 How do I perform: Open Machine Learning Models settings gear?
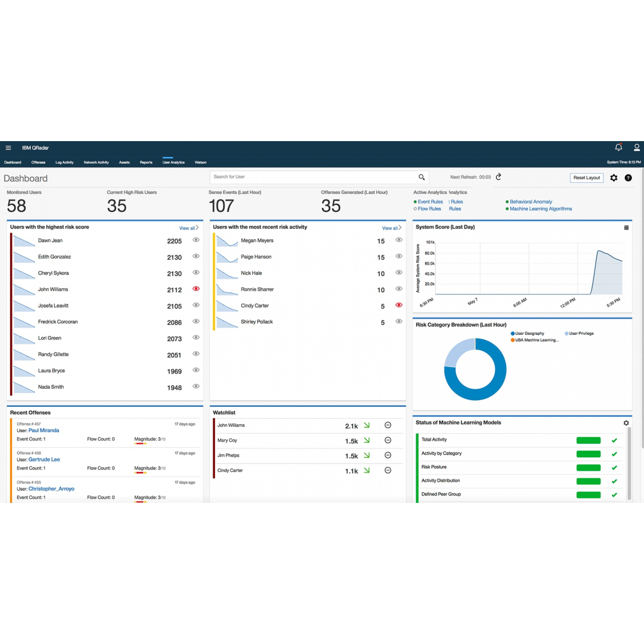click(x=626, y=423)
